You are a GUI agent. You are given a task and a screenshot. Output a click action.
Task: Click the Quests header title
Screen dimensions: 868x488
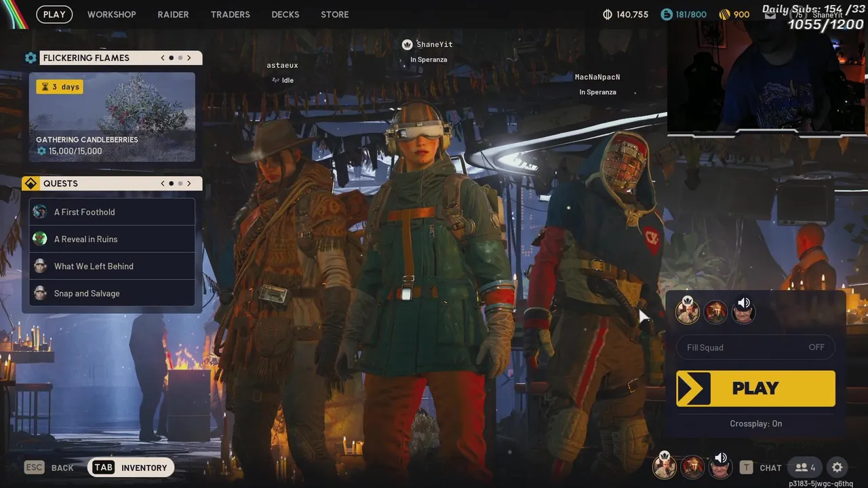coord(60,184)
